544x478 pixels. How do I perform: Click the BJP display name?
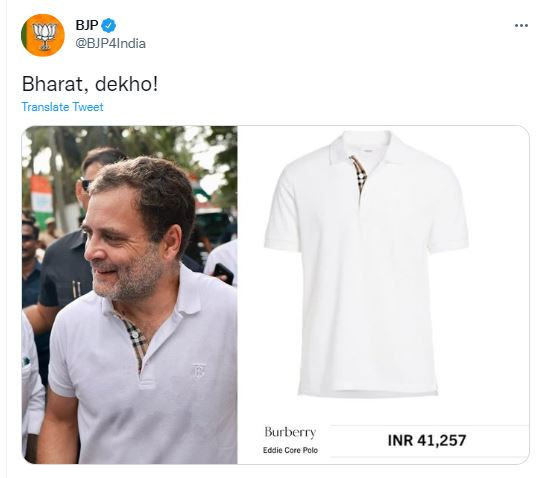(x=87, y=25)
